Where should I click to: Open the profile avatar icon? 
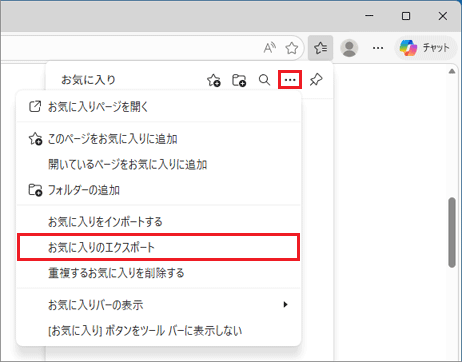(x=349, y=48)
